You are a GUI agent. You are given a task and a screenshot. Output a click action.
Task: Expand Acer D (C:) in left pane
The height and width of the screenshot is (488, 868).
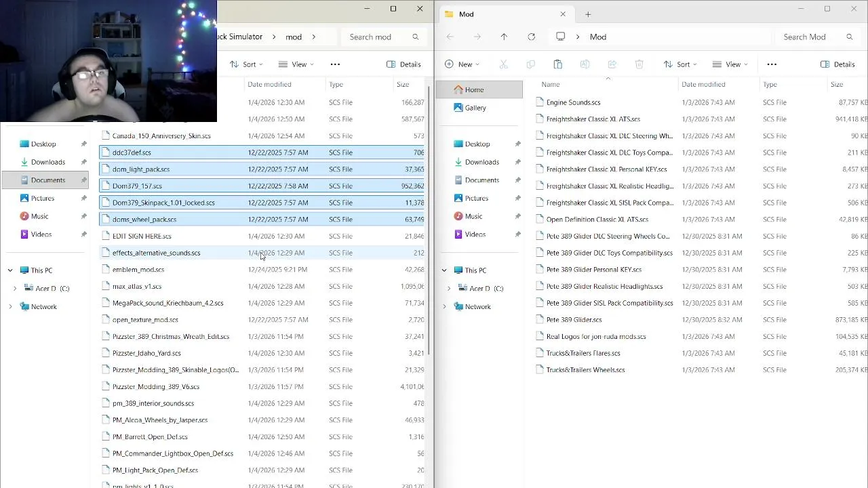pos(15,289)
